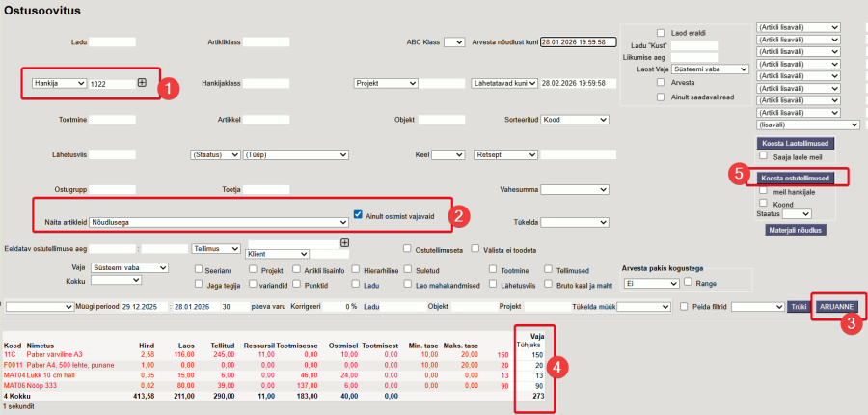Click the Ladu input field
This screenshot has height=415, width=868.
[113, 42]
